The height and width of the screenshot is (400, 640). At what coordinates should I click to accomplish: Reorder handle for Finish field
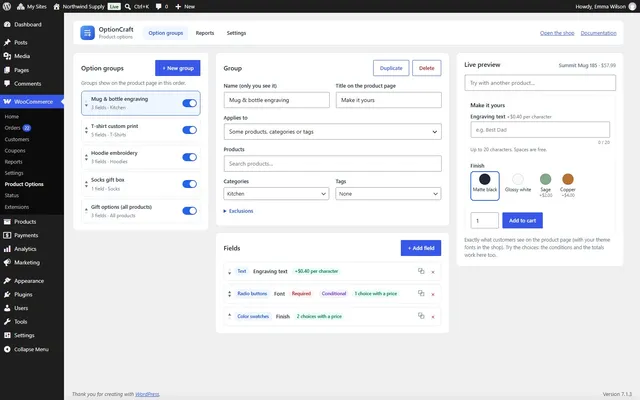tap(229, 316)
